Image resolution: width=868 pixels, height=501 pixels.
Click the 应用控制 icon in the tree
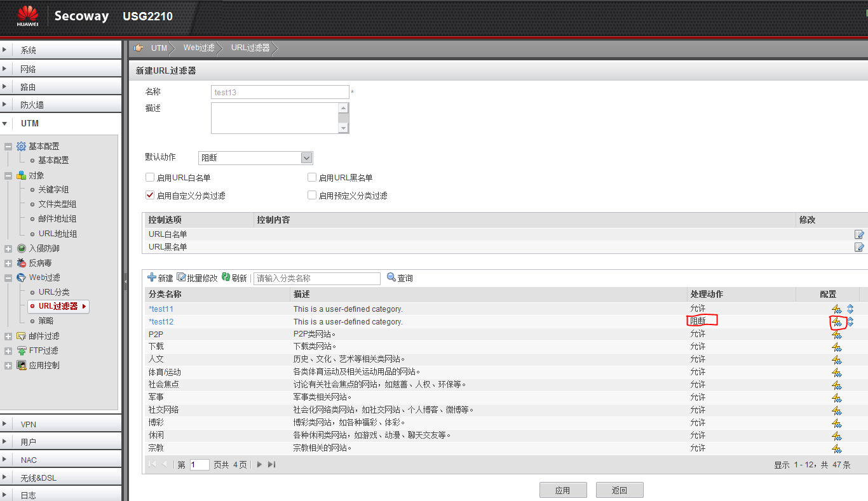coord(22,365)
